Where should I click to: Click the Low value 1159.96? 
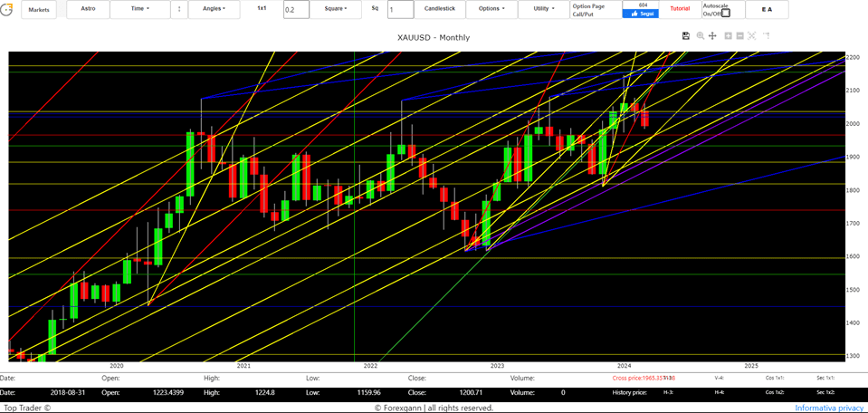tap(368, 392)
